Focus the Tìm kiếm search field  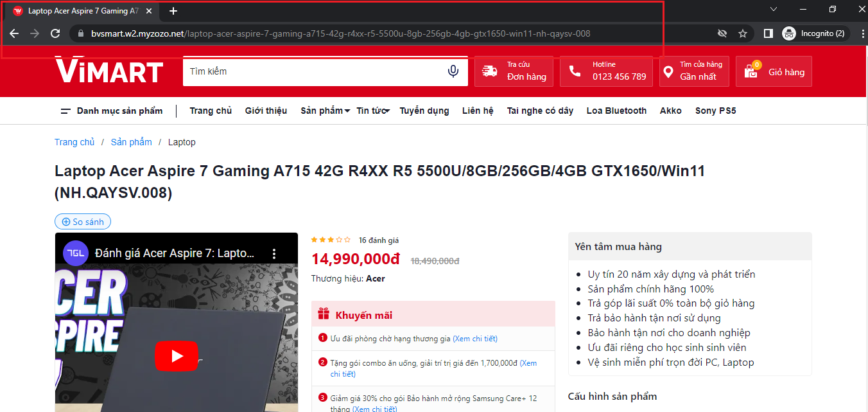[313, 71]
